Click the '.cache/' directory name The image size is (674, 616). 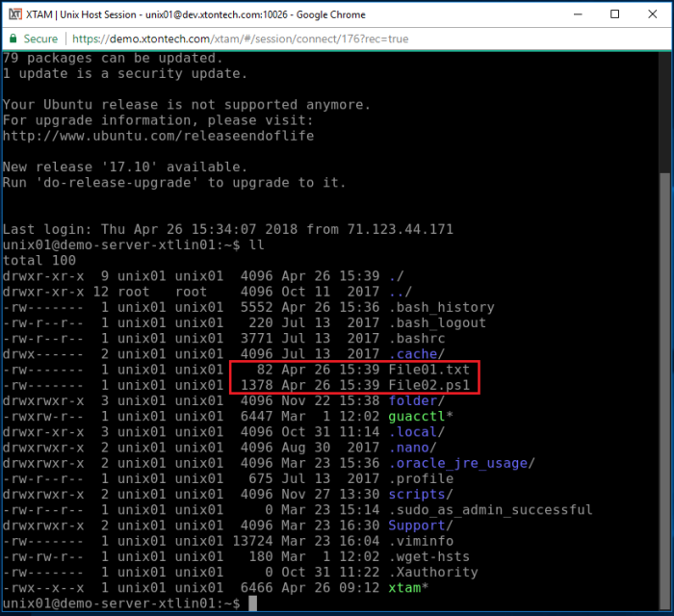(x=417, y=354)
